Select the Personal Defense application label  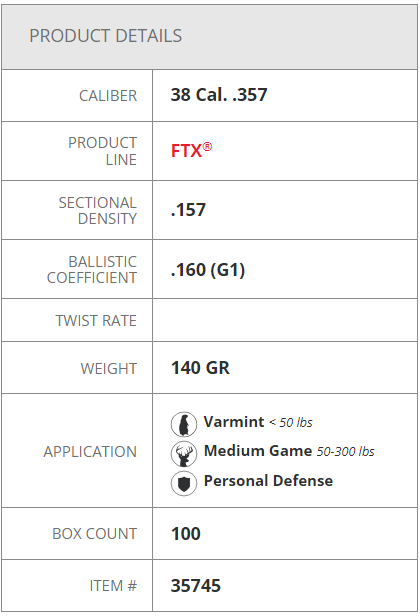pos(268,481)
